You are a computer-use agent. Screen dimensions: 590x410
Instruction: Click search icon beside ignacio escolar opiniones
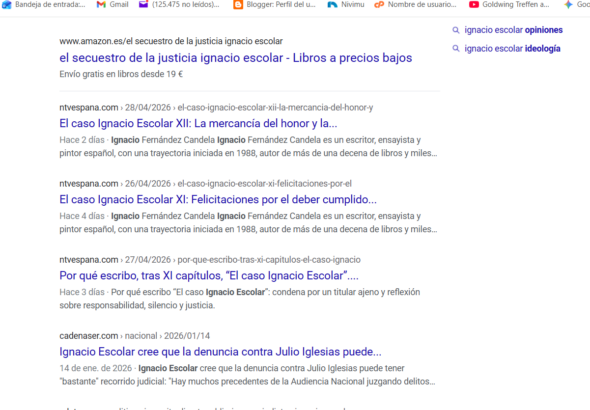456,30
